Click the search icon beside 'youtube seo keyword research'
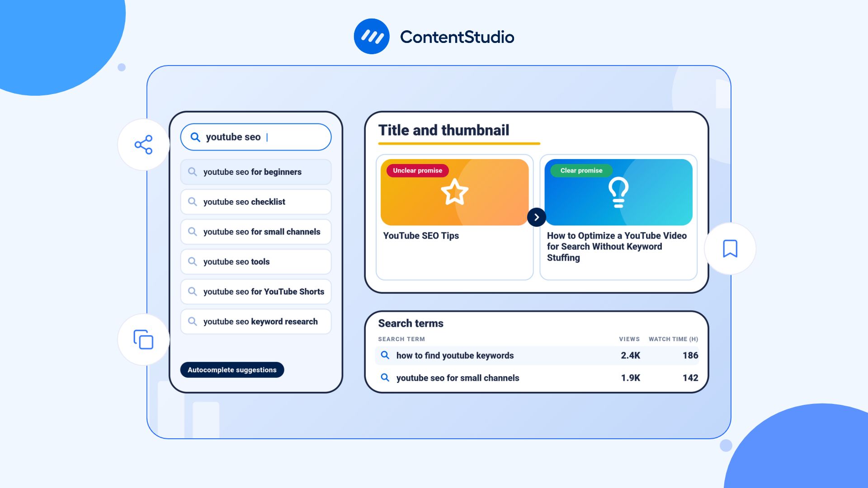 193,321
